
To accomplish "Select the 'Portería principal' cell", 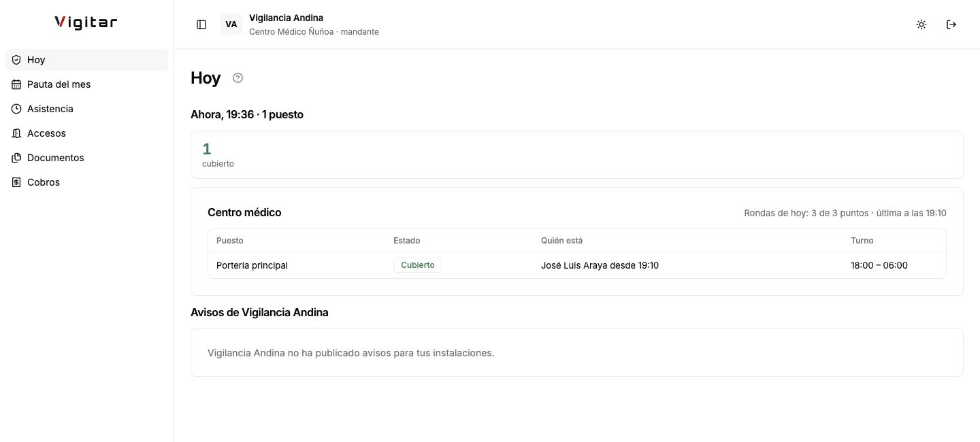I will coord(252,265).
